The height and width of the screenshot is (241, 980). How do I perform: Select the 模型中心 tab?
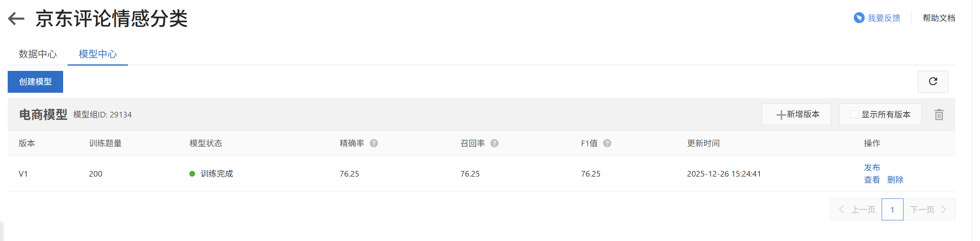tap(98, 54)
